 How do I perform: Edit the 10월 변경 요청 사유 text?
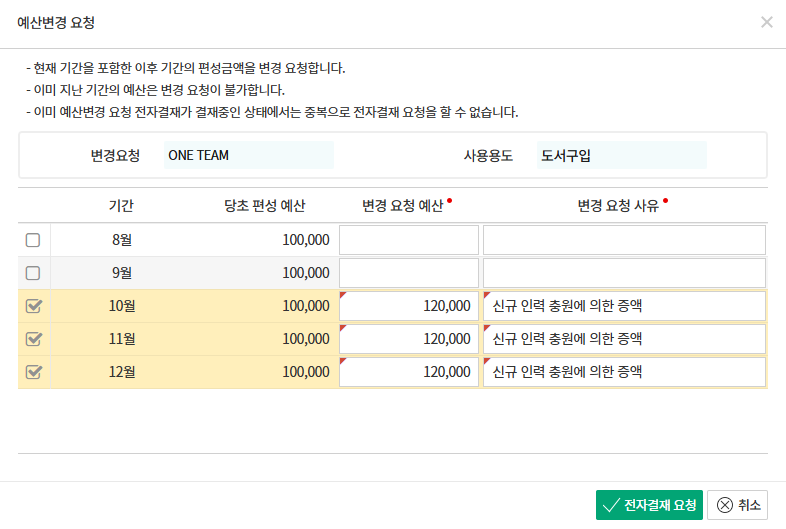624,306
